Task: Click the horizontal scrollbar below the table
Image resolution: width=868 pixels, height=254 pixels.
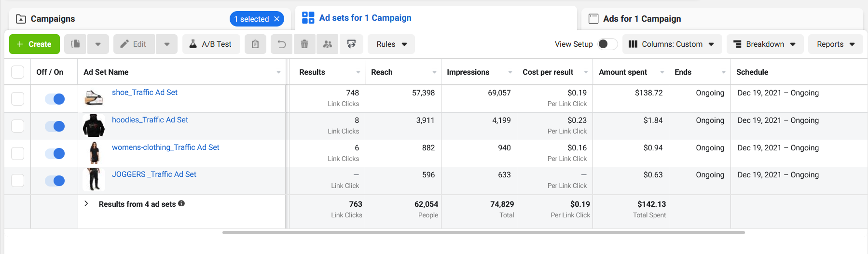Action: tap(483, 232)
